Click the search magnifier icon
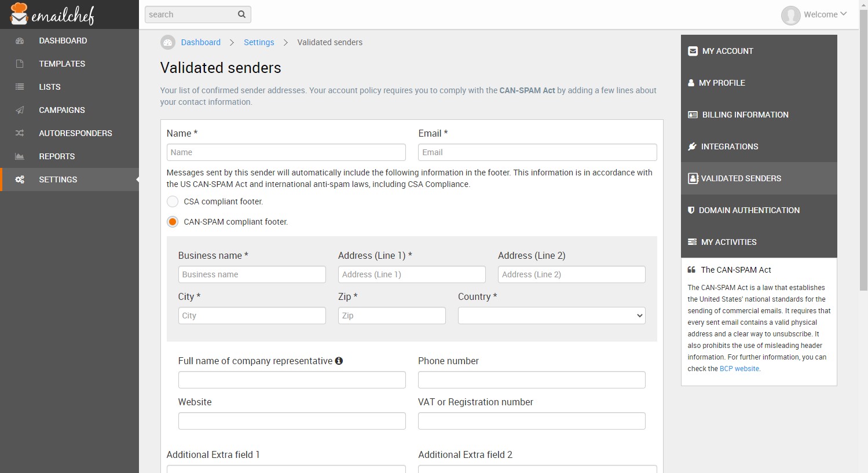The height and width of the screenshot is (473, 868). point(242,14)
